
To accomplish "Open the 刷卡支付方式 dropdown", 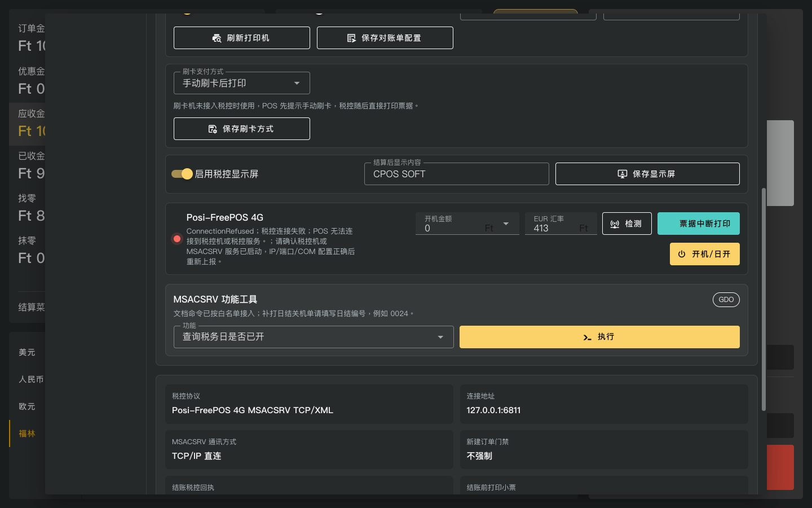I will pos(242,83).
